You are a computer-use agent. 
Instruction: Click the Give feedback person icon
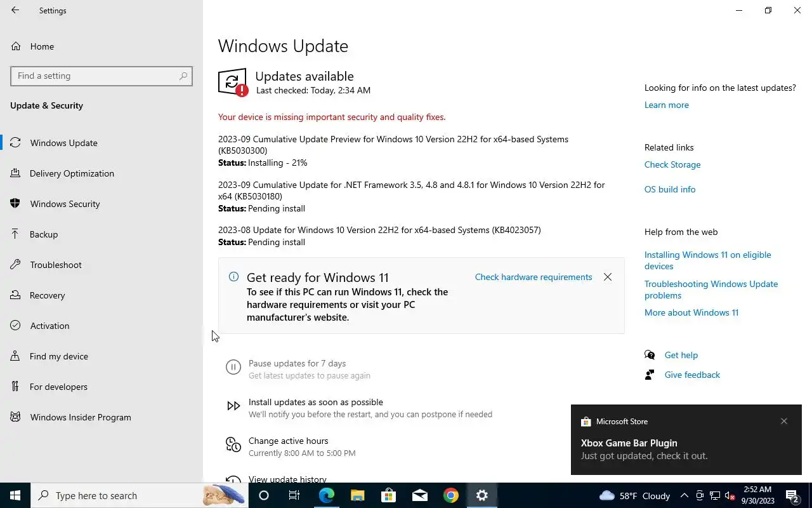tap(650, 375)
